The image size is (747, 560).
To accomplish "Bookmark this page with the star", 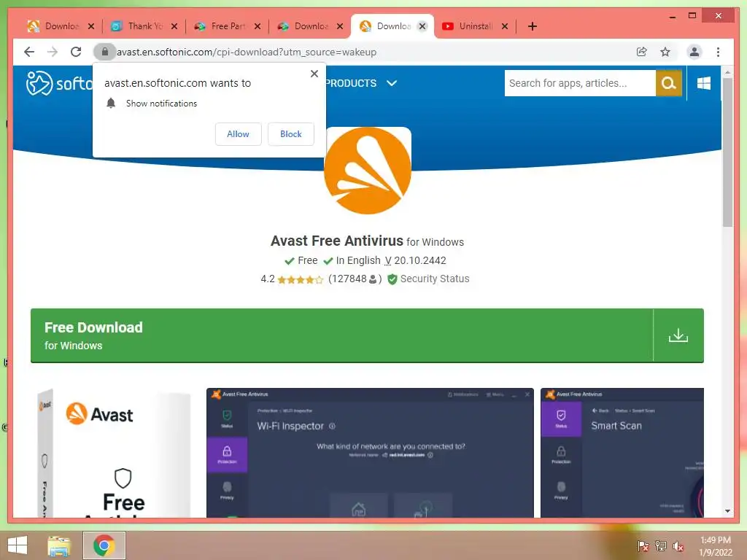I will (x=665, y=52).
